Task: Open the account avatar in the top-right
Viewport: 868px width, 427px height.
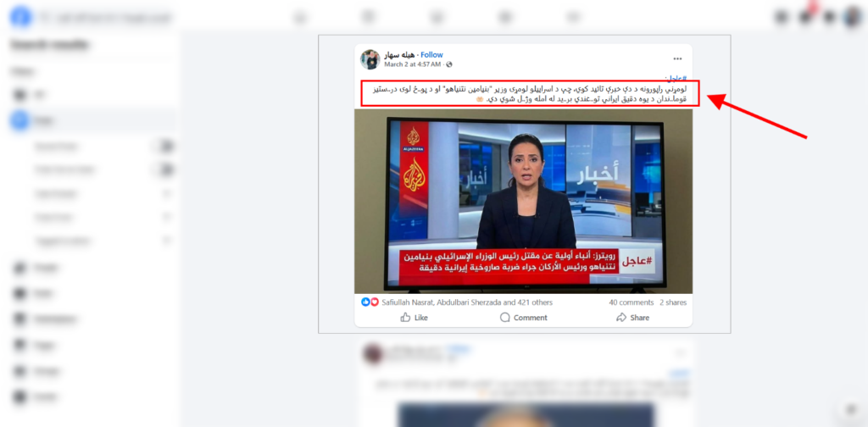Action: (853, 17)
